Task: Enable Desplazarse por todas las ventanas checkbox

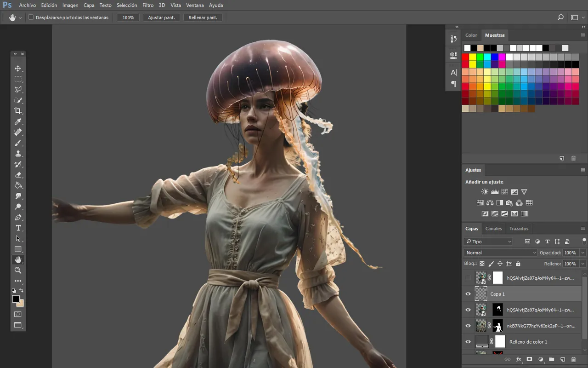Action: click(31, 17)
